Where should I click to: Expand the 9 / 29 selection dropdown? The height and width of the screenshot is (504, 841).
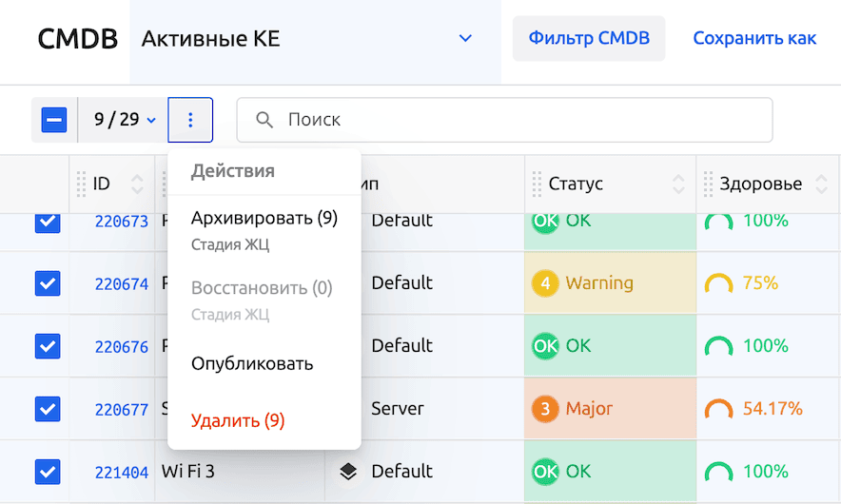tap(124, 120)
